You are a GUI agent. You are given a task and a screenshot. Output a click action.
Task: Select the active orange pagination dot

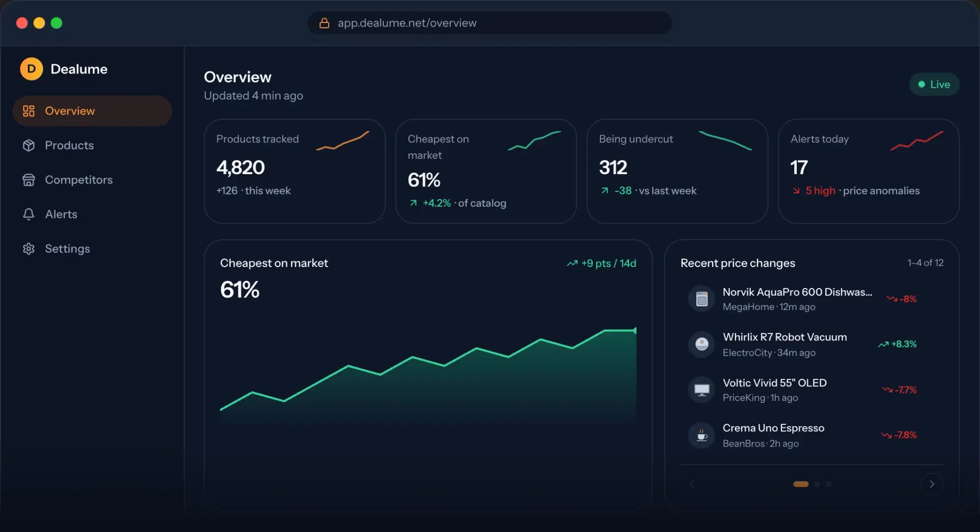801,484
